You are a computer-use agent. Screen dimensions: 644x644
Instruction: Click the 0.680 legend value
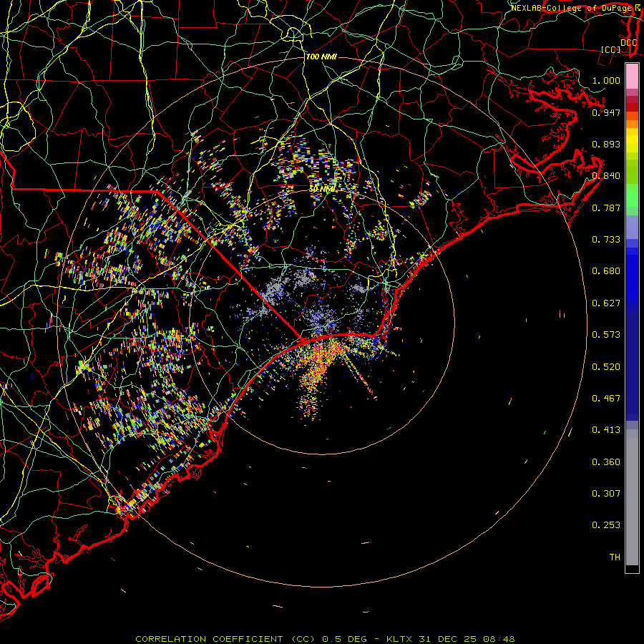click(x=606, y=271)
